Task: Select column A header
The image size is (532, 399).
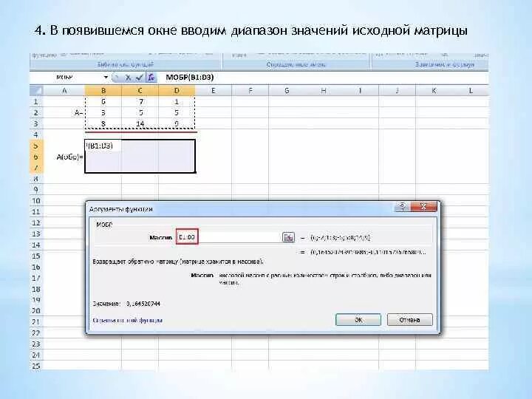Action: [64, 91]
